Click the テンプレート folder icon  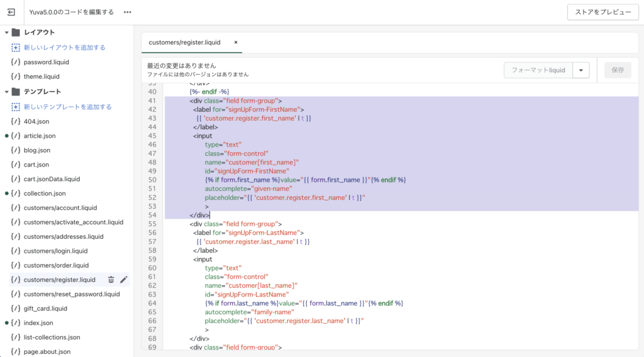[x=16, y=92]
